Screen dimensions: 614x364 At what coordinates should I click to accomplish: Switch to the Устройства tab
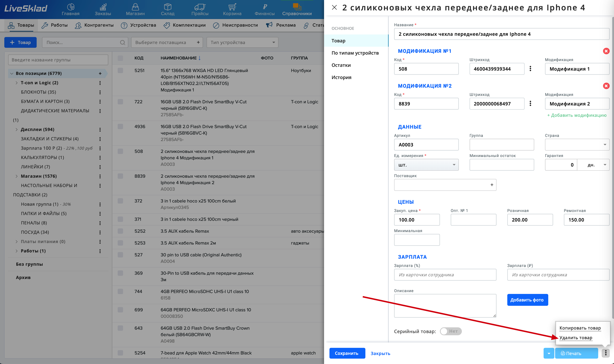pos(139,25)
